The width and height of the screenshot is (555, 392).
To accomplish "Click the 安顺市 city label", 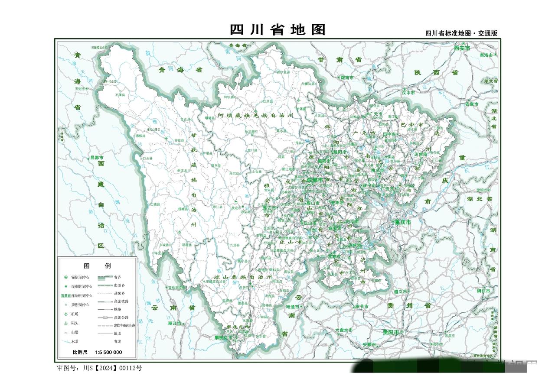I will click(x=369, y=345).
